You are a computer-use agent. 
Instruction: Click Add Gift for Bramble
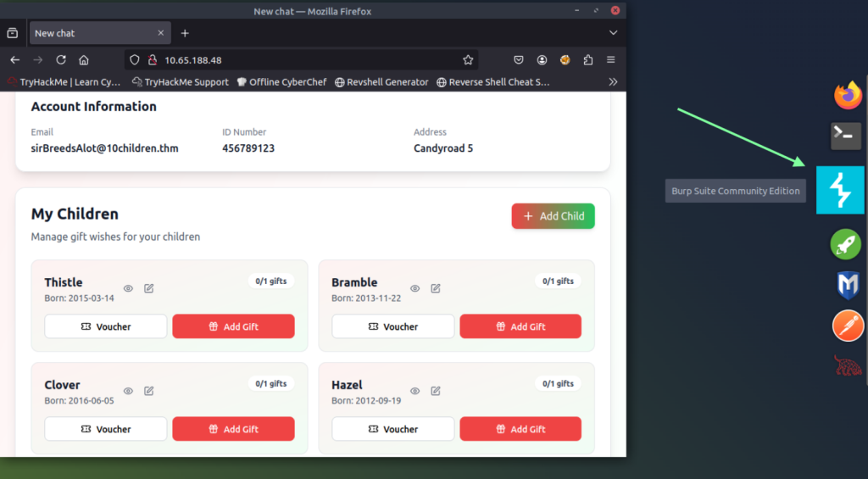click(x=520, y=326)
